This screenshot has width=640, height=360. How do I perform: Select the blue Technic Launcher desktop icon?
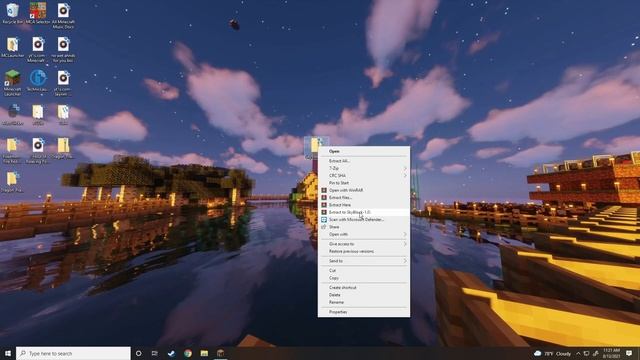(38, 80)
